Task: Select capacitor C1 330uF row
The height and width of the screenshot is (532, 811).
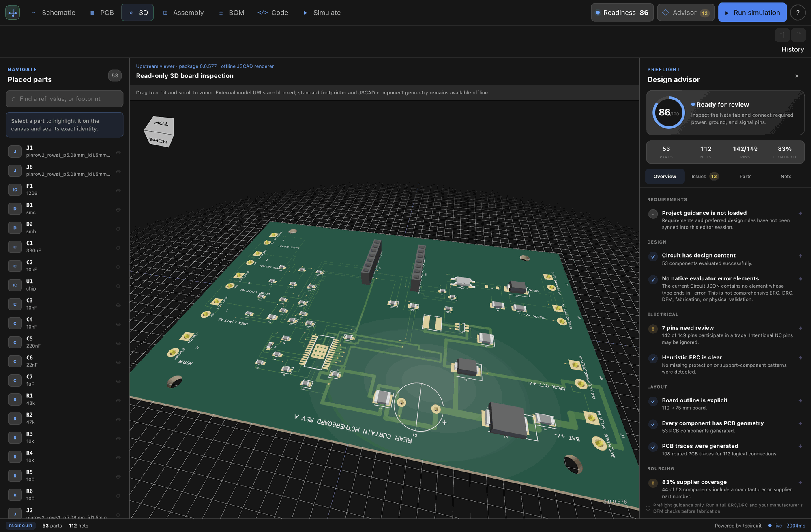Action: (64, 247)
